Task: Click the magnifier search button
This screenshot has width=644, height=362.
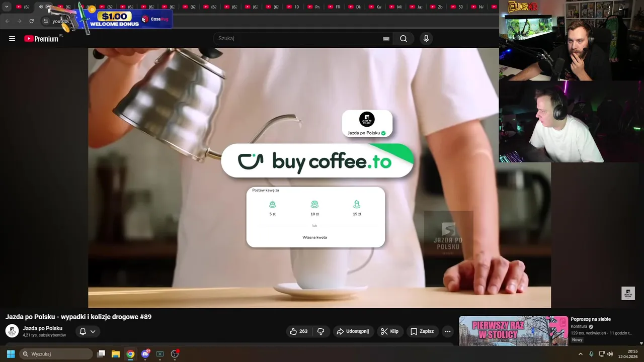Action: [404, 39]
